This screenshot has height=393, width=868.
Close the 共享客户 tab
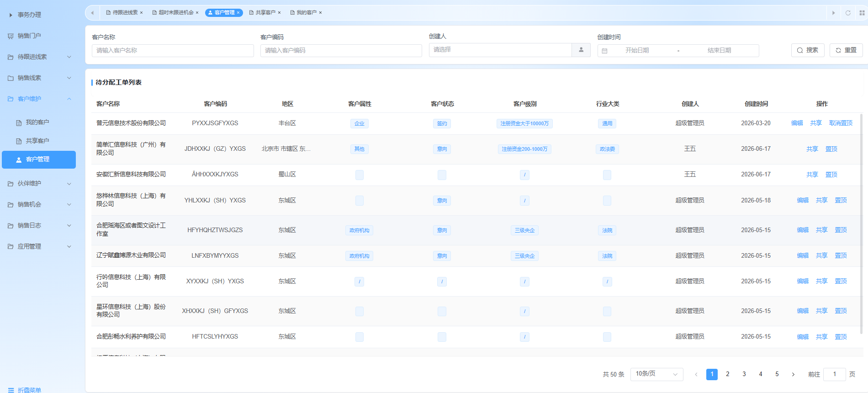coord(279,13)
